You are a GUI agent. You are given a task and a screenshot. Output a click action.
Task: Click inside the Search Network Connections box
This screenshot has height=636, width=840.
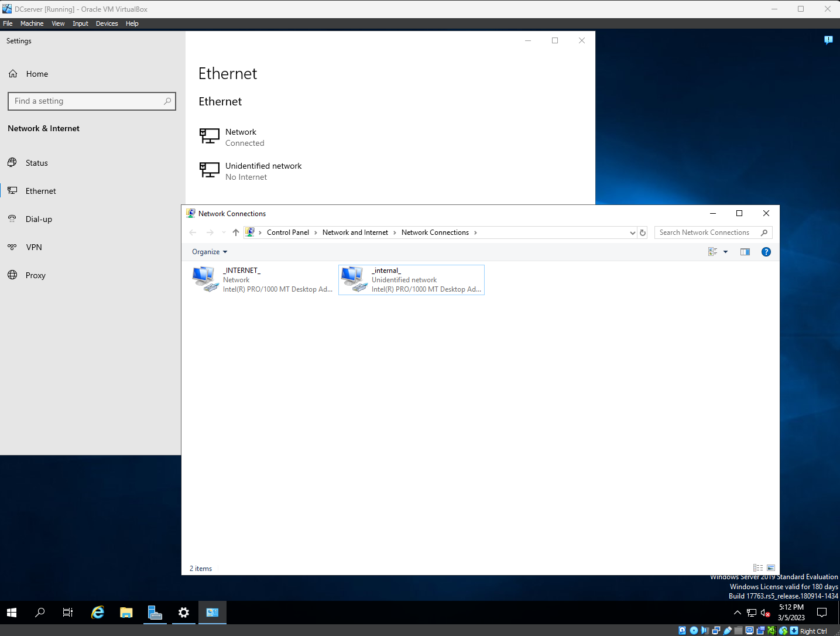(x=705, y=232)
